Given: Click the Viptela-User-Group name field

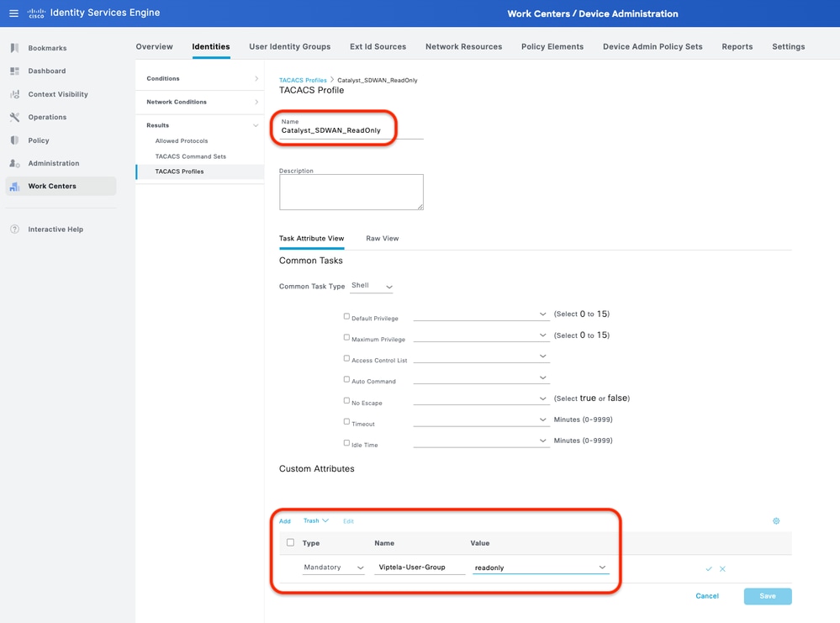Looking at the screenshot, I should coord(420,568).
